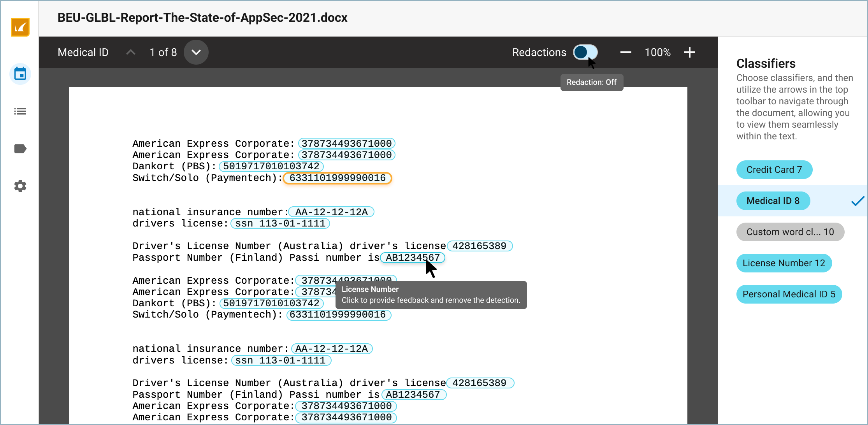Select the Custom word cl... 10 classifier
This screenshot has height=425, width=868.
click(x=790, y=232)
